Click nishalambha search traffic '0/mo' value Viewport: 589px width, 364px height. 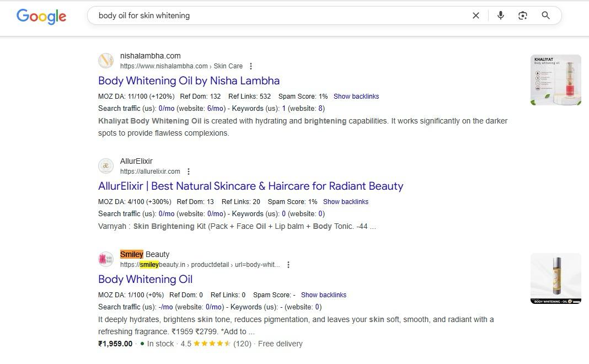(x=167, y=108)
